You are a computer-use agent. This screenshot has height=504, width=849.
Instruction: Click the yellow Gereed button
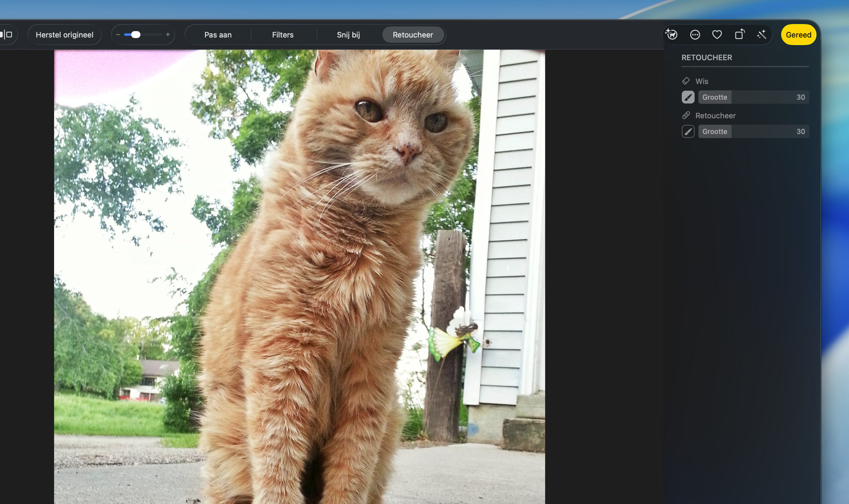click(x=798, y=34)
